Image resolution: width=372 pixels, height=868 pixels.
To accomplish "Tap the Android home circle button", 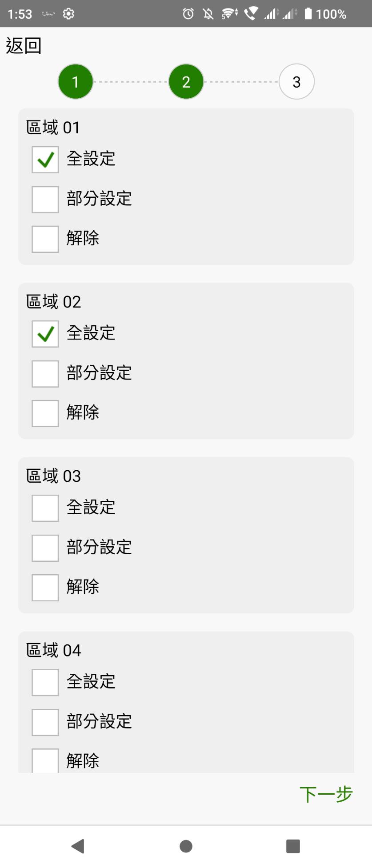I will [x=186, y=846].
